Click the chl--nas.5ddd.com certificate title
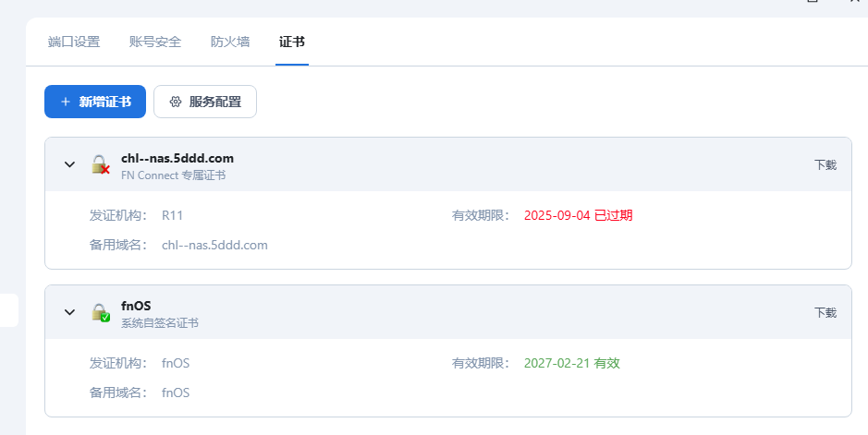Image resolution: width=868 pixels, height=435 pixels. pos(177,158)
